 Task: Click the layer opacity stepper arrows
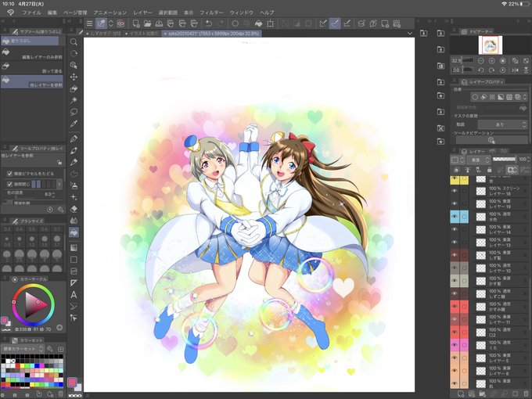point(529,159)
